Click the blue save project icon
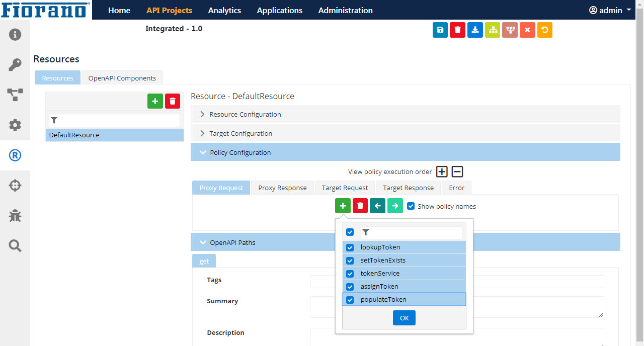The height and width of the screenshot is (346, 644). click(x=440, y=30)
